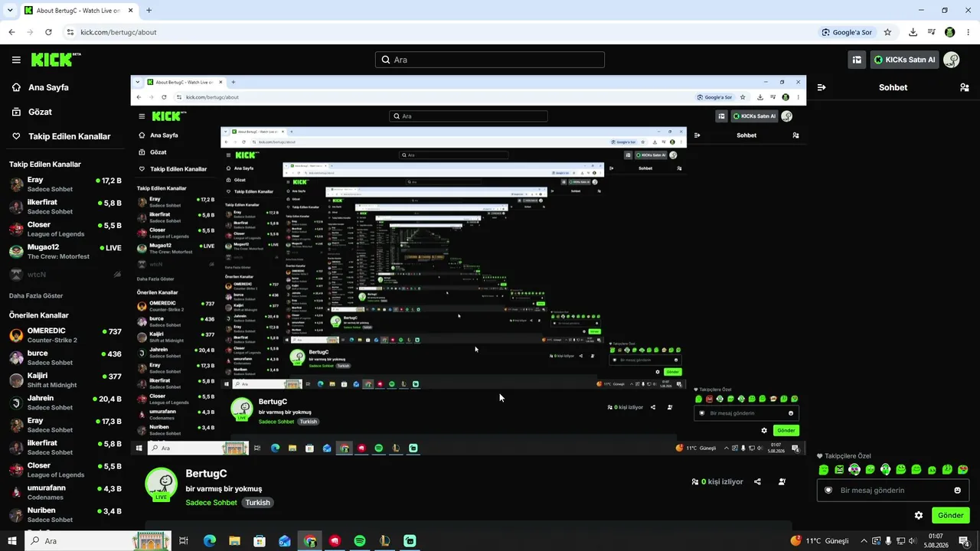Image resolution: width=980 pixels, height=551 pixels.
Task: Open Kaijiri Shift at Midnight channel
Action: pos(65,380)
